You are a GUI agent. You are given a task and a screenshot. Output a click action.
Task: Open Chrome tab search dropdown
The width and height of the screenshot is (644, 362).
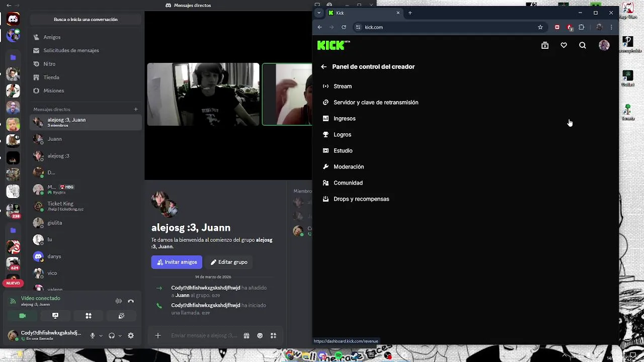319,13
